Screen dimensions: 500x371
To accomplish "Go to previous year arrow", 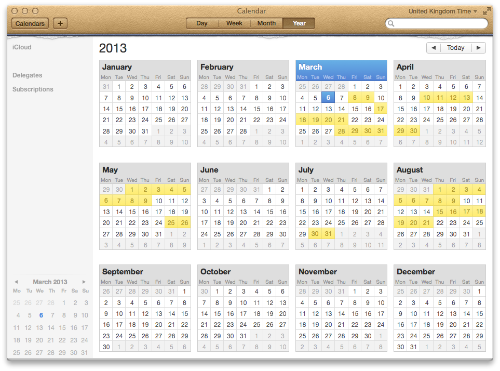I will pos(434,48).
